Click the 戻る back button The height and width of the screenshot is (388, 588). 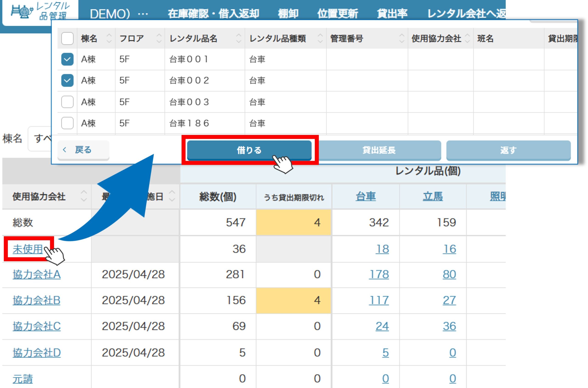click(83, 150)
